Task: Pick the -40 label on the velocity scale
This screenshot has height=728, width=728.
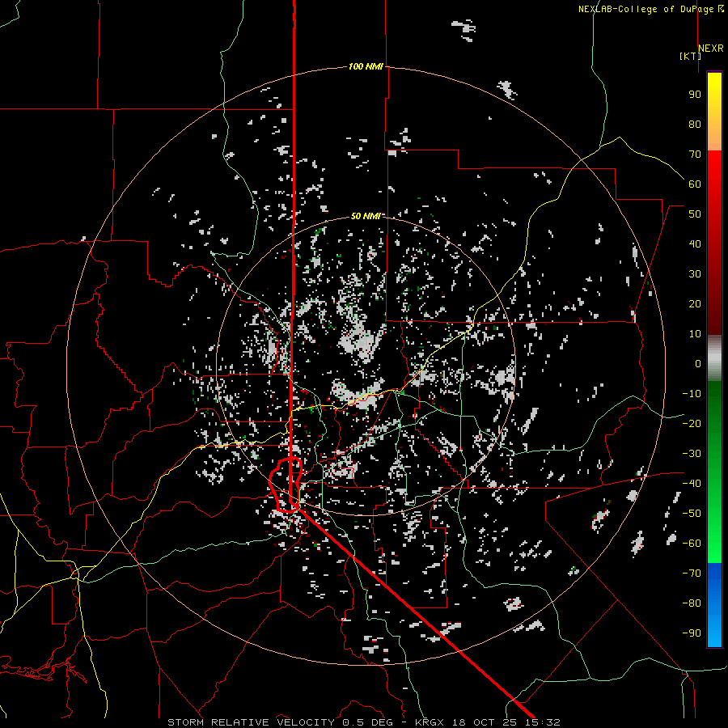Action: coord(692,484)
